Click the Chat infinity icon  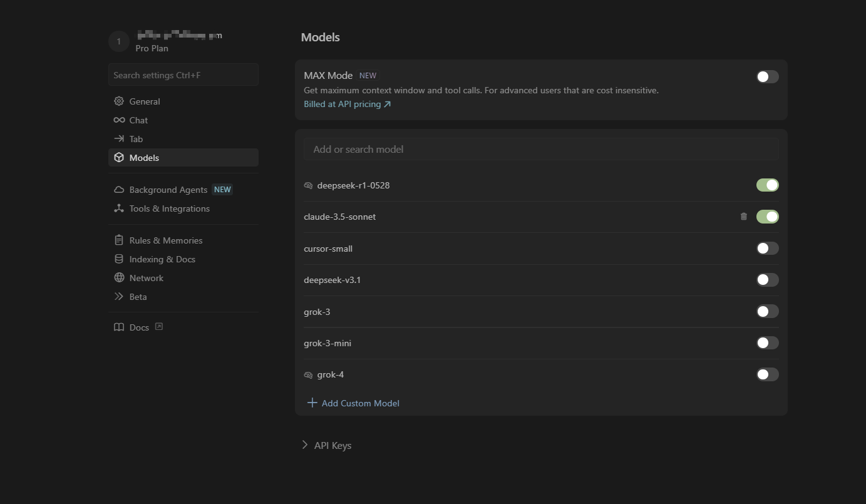coord(119,120)
